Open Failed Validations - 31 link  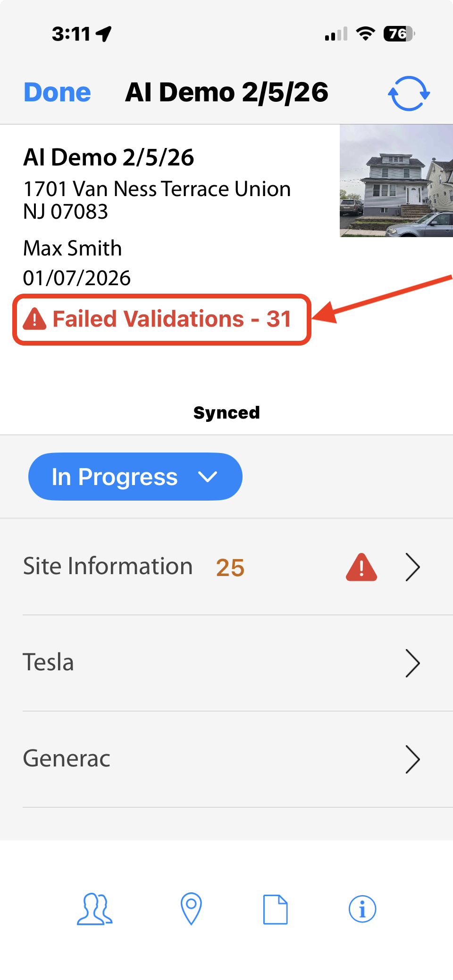click(x=172, y=319)
